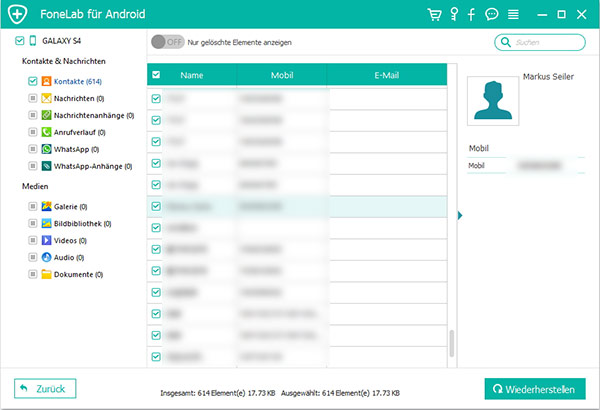Click the Zurück back button
Viewport: 600px width, 410px height.
click(45, 387)
